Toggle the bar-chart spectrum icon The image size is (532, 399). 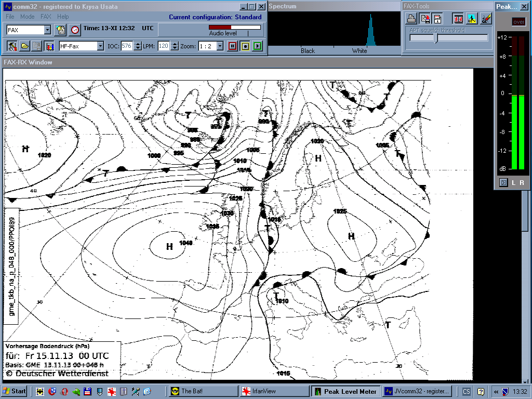pyautogui.click(x=49, y=46)
